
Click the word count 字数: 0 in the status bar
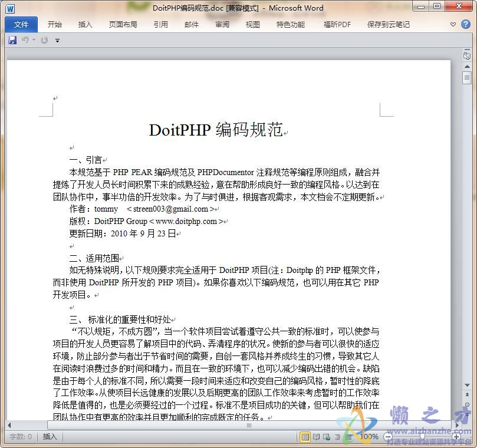21,437
